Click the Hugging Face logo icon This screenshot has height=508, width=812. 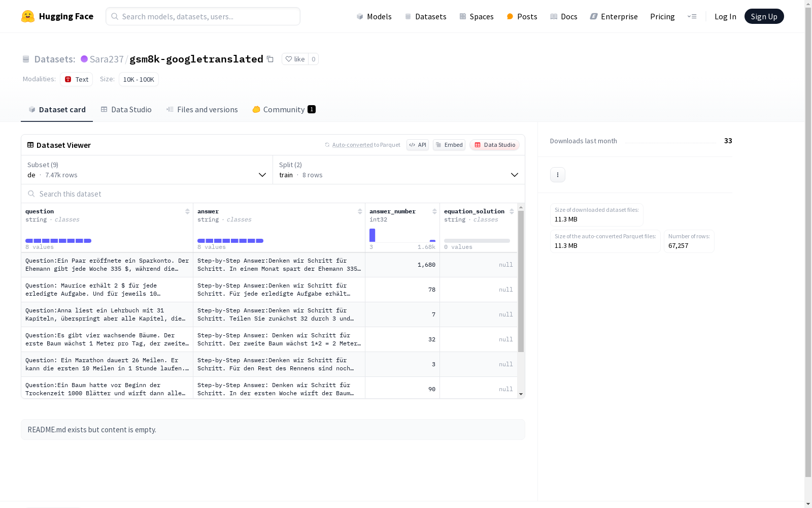coord(28,16)
